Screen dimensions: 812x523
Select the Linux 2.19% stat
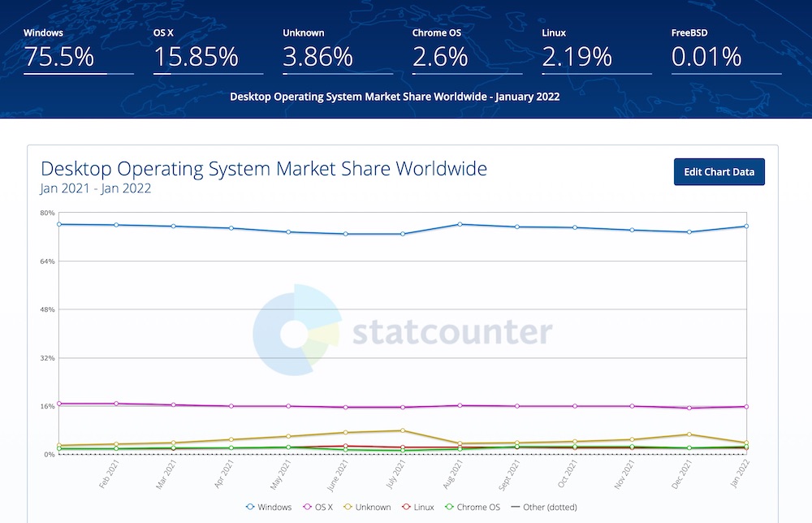coord(596,50)
